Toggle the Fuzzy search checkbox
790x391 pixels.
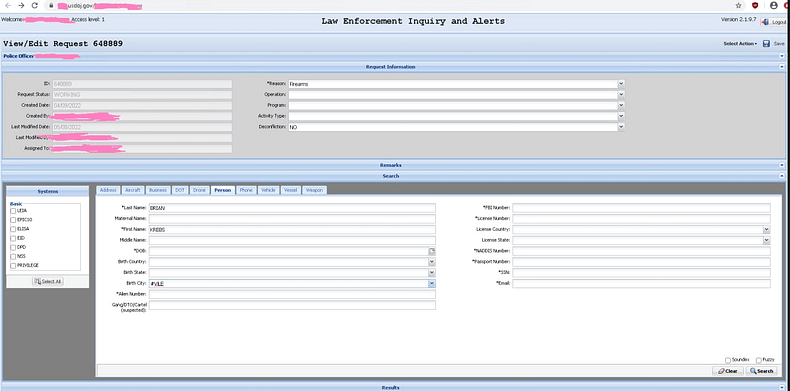coord(759,360)
